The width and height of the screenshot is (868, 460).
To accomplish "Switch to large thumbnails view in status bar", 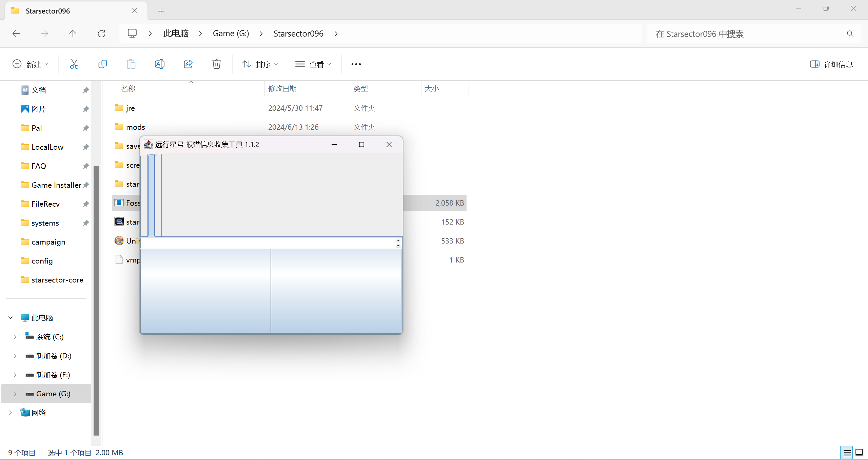I will [x=859, y=453].
